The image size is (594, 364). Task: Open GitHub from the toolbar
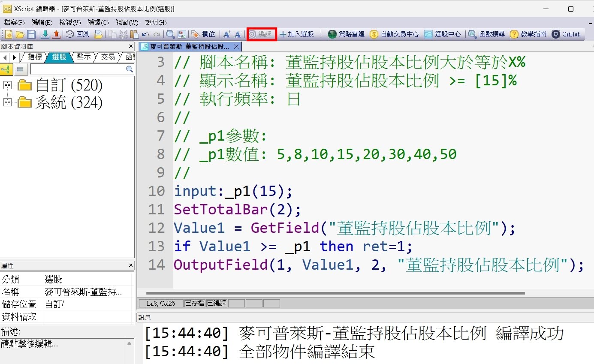pyautogui.click(x=567, y=34)
